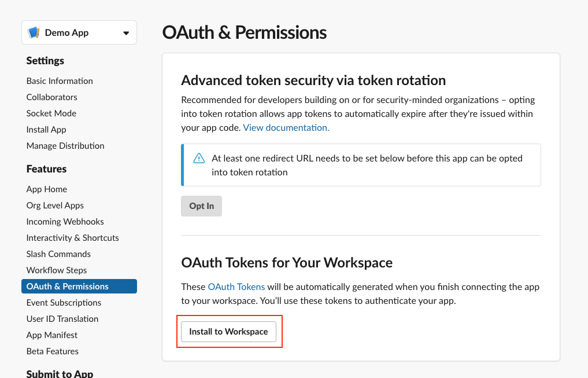
Task: Navigate to Socket Mode settings
Action: pos(51,113)
